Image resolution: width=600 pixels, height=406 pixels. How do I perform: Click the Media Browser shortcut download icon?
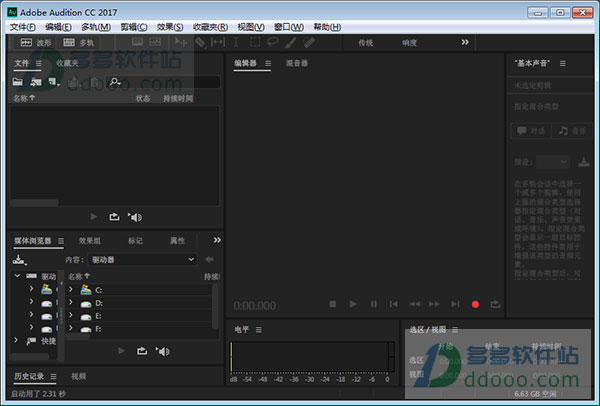(x=19, y=260)
